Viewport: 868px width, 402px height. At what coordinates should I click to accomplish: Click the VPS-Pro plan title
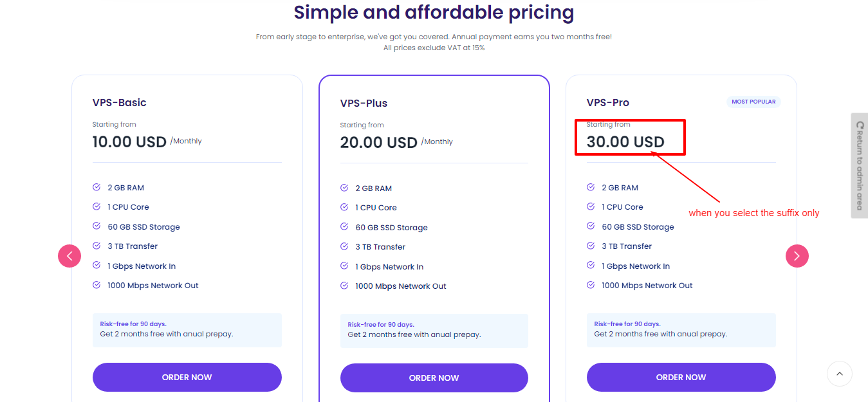click(x=607, y=102)
